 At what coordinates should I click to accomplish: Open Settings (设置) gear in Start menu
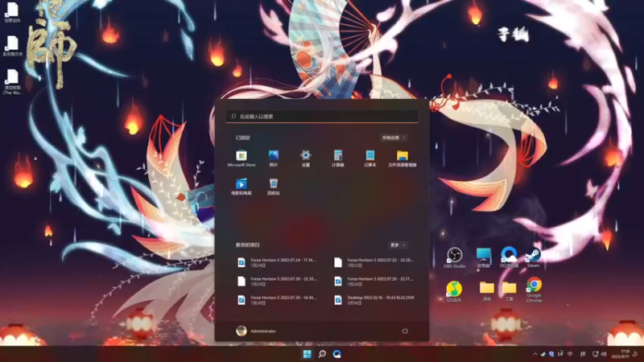[x=306, y=158]
